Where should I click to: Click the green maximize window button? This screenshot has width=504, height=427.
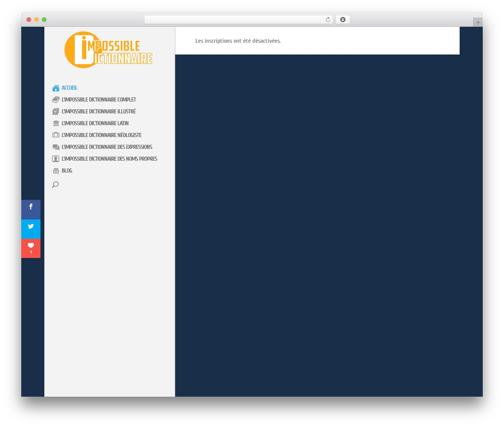pyautogui.click(x=44, y=20)
